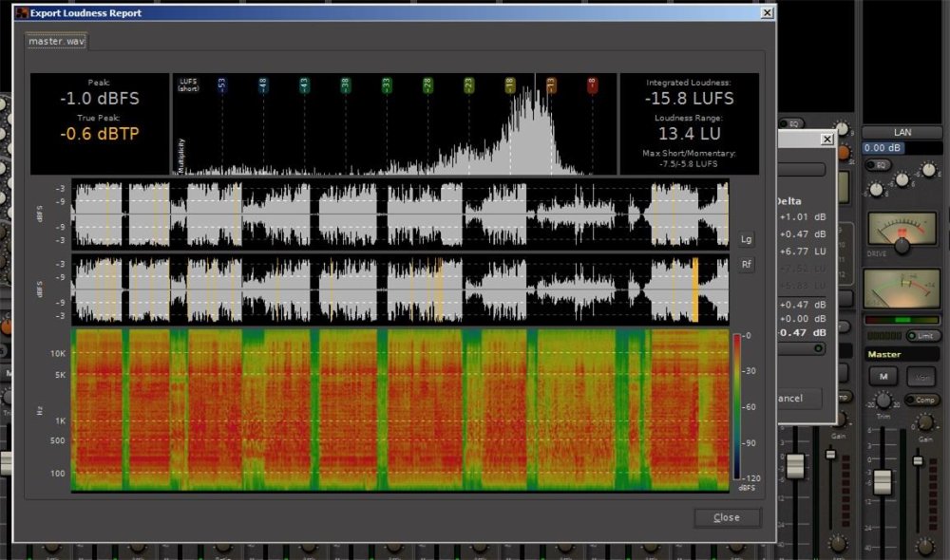Image resolution: width=950 pixels, height=560 pixels.
Task: Click the upper waveform channel display
Action: (400, 215)
